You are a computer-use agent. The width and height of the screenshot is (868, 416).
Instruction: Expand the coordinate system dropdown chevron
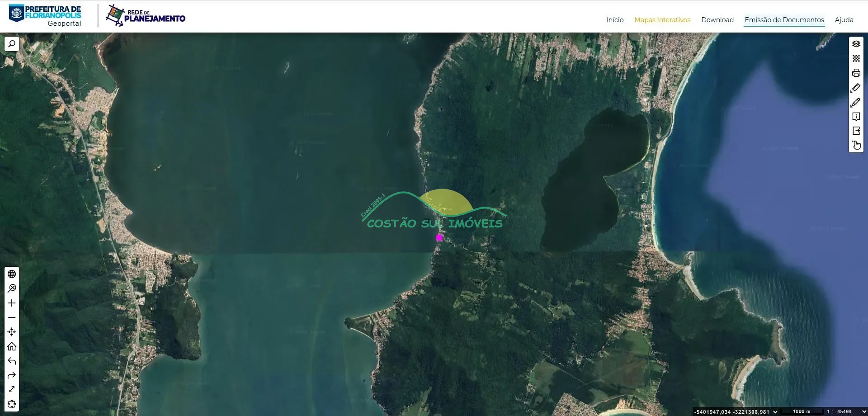point(775,411)
